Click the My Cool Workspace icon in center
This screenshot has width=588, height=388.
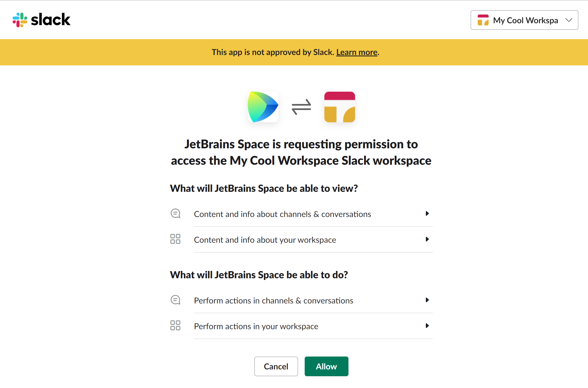[x=339, y=107]
